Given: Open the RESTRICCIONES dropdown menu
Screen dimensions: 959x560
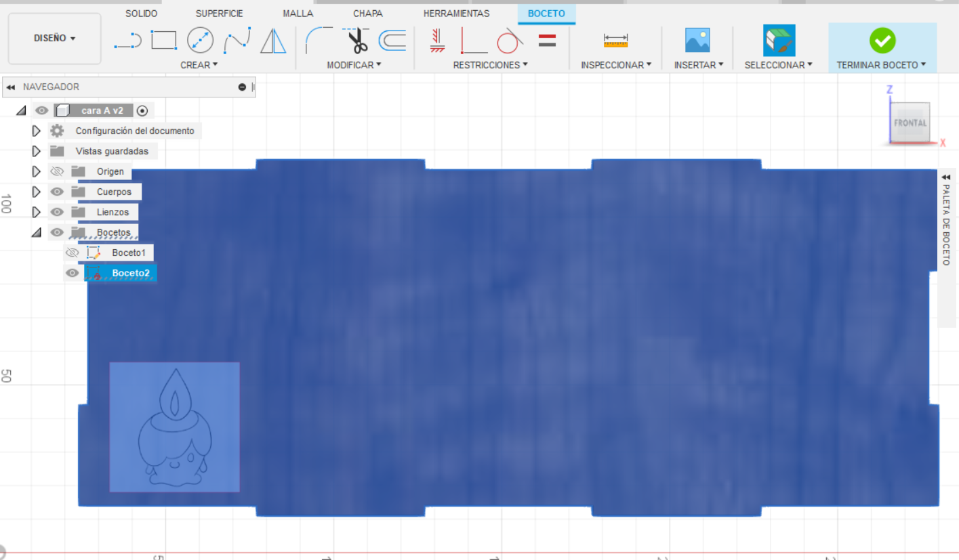Looking at the screenshot, I should click(491, 65).
